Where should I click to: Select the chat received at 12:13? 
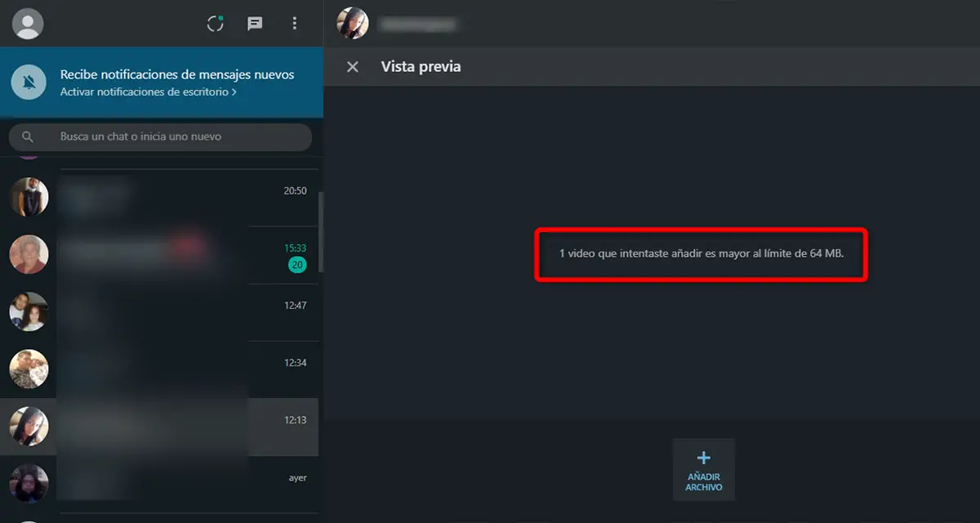point(159,427)
